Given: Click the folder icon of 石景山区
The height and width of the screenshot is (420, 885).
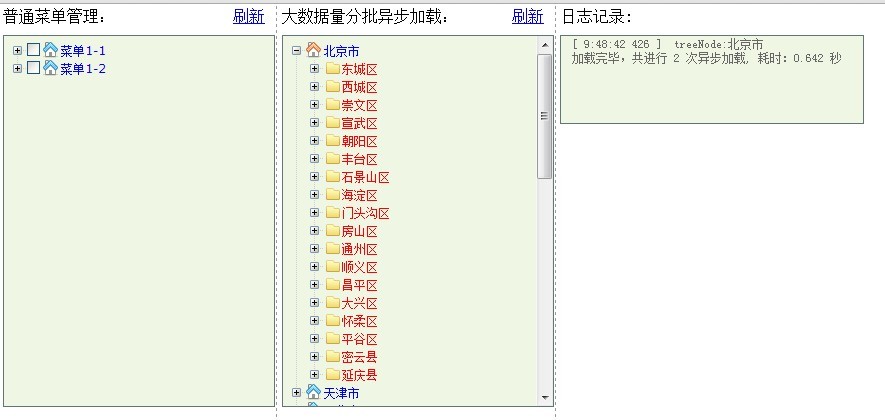Looking at the screenshot, I should (332, 177).
